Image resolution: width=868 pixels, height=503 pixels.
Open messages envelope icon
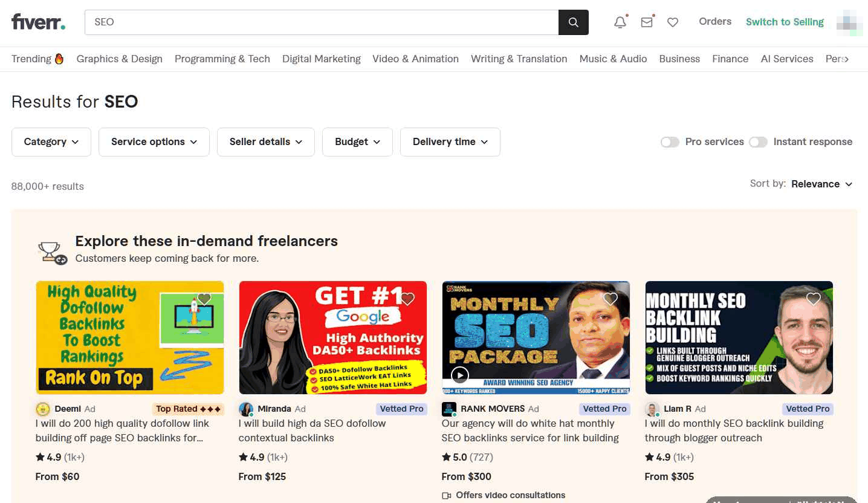coord(647,22)
